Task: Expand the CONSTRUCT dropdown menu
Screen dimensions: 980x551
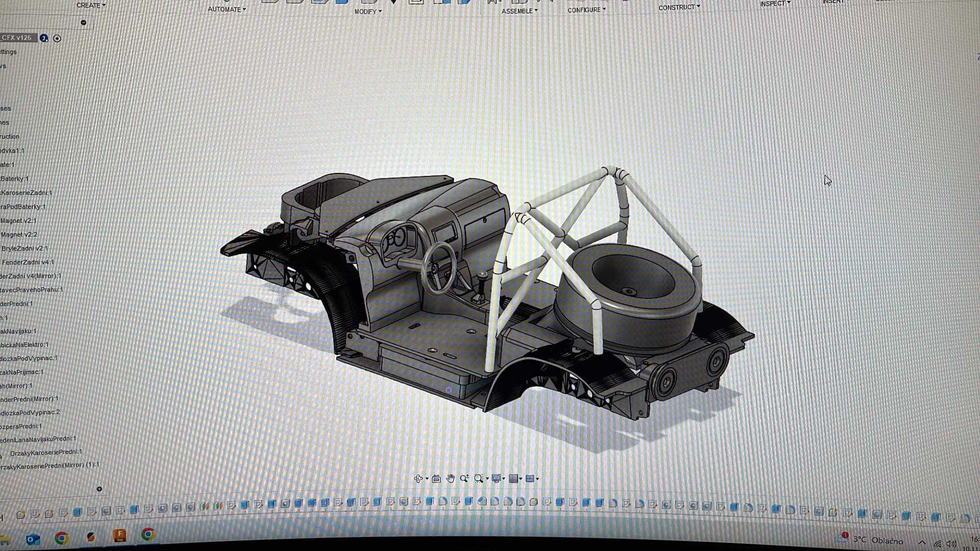Action: pyautogui.click(x=679, y=7)
